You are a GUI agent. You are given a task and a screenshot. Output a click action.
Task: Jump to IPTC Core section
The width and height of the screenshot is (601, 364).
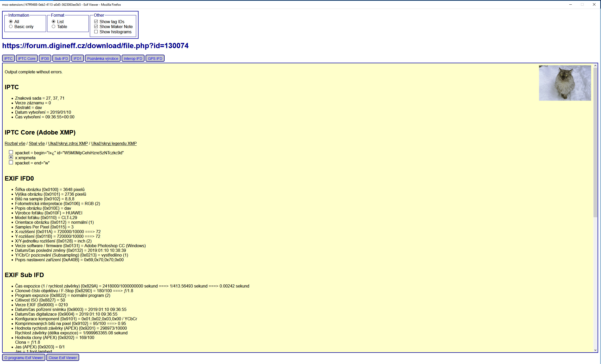coord(27,59)
